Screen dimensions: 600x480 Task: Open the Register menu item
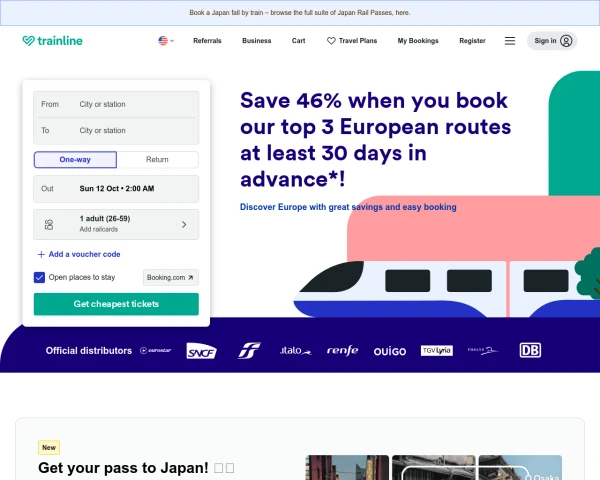(472, 41)
